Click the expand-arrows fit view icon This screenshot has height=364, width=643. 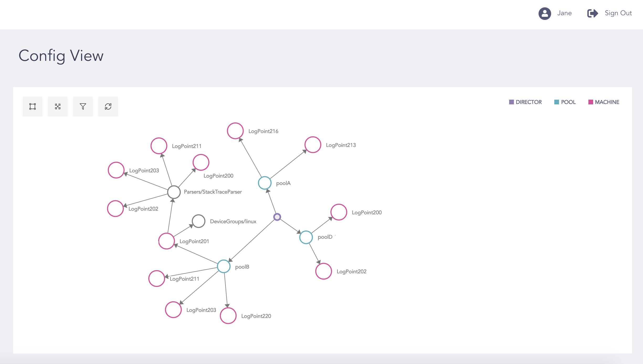tap(58, 106)
